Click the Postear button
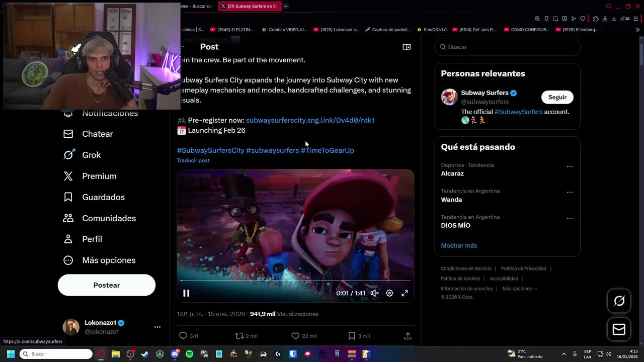Screen dimensions: 644x362 pos(107,285)
